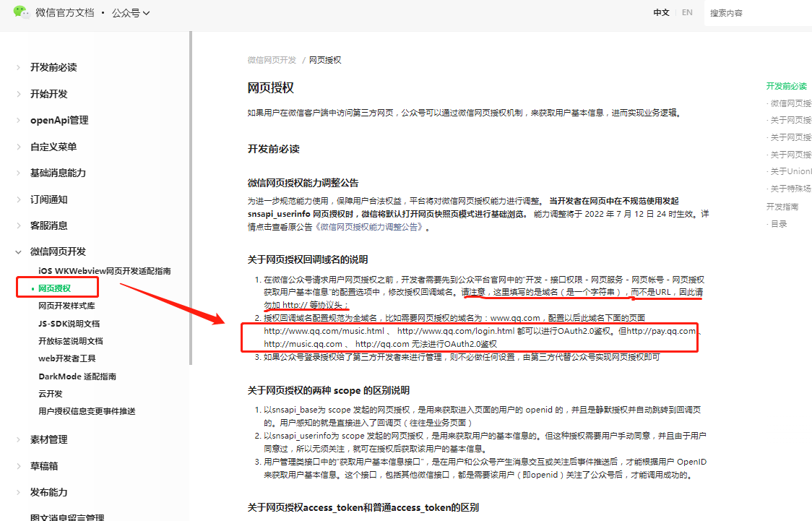Expand chevron next to 开发前必读
The height and width of the screenshot is (521, 812).
click(19, 67)
